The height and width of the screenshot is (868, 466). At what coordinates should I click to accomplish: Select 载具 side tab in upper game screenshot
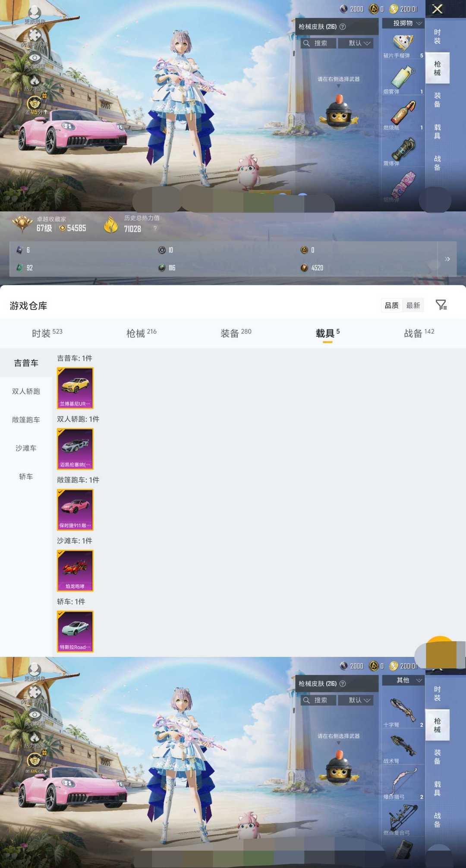[x=437, y=132]
